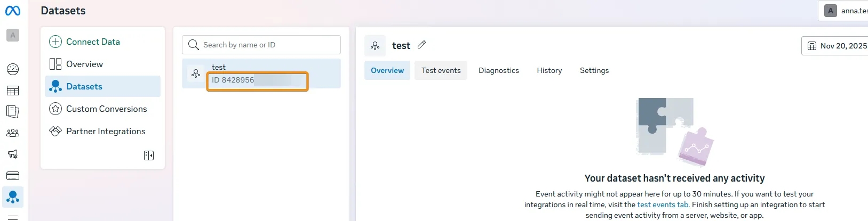Click the puzzle pieces illustration
This screenshot has height=221, width=868.
[674, 132]
